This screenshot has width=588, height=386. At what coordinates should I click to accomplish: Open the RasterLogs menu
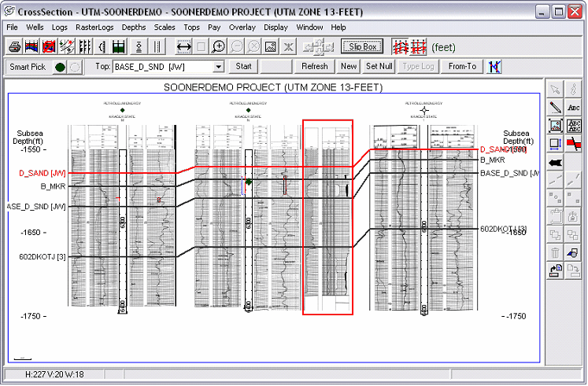[x=94, y=27]
